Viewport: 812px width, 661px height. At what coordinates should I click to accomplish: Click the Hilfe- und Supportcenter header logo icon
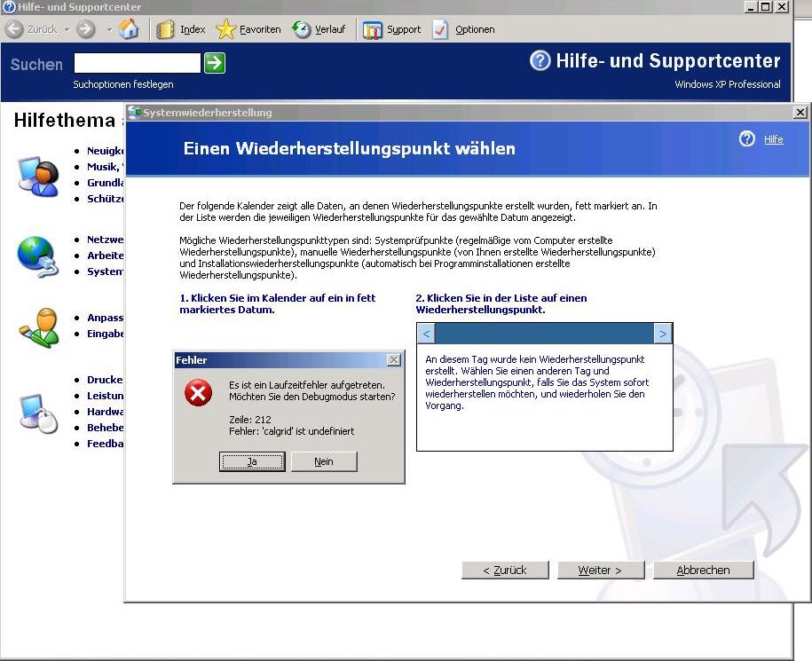click(x=540, y=60)
